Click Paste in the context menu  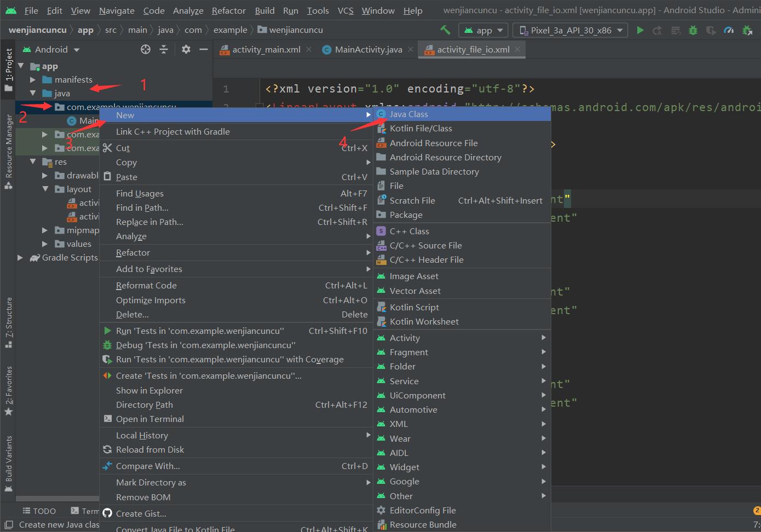(235, 177)
